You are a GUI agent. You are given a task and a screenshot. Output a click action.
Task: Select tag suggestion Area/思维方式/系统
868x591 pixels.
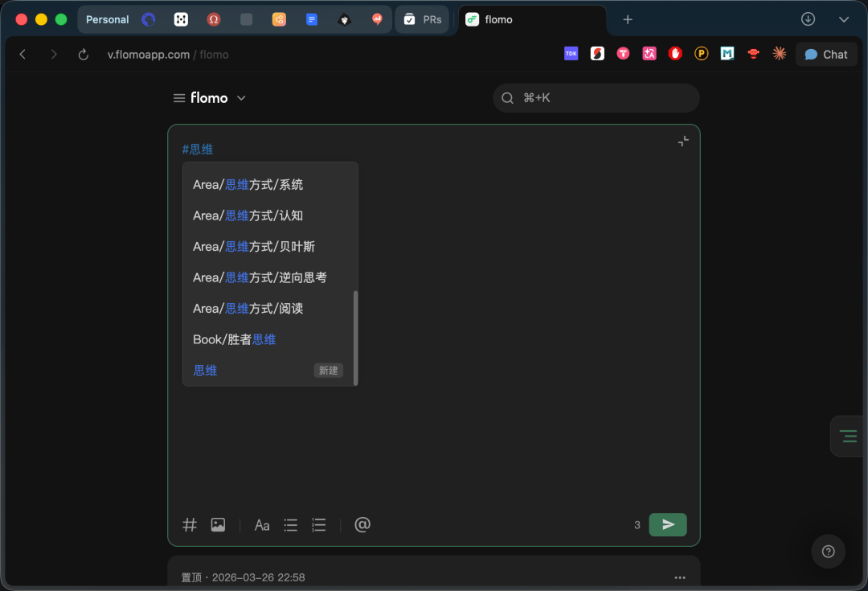point(268,185)
